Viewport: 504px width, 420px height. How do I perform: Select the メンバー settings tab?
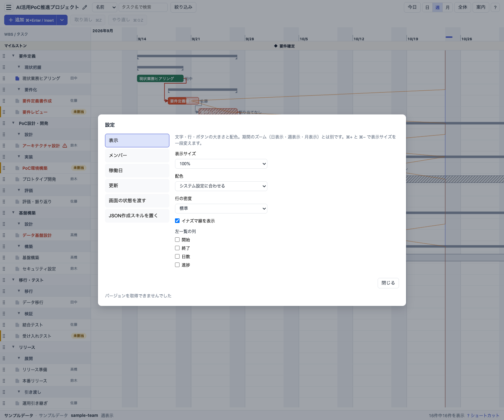(x=137, y=155)
